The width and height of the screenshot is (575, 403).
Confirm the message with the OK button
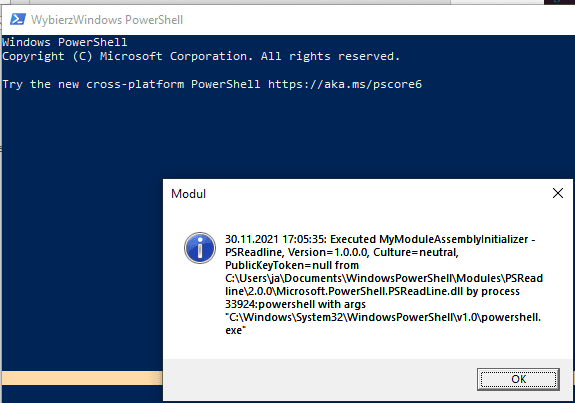518,379
